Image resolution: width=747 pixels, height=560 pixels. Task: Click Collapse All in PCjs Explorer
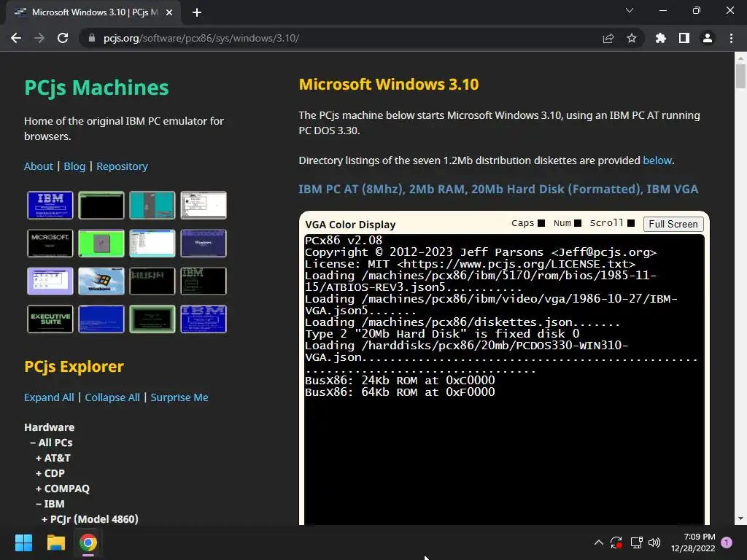tap(112, 397)
